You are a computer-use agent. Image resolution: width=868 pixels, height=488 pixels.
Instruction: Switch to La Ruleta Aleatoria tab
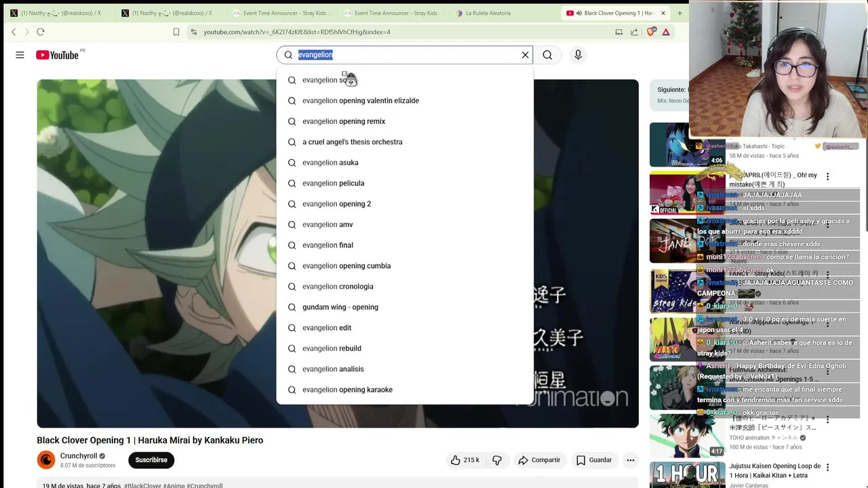(x=502, y=13)
